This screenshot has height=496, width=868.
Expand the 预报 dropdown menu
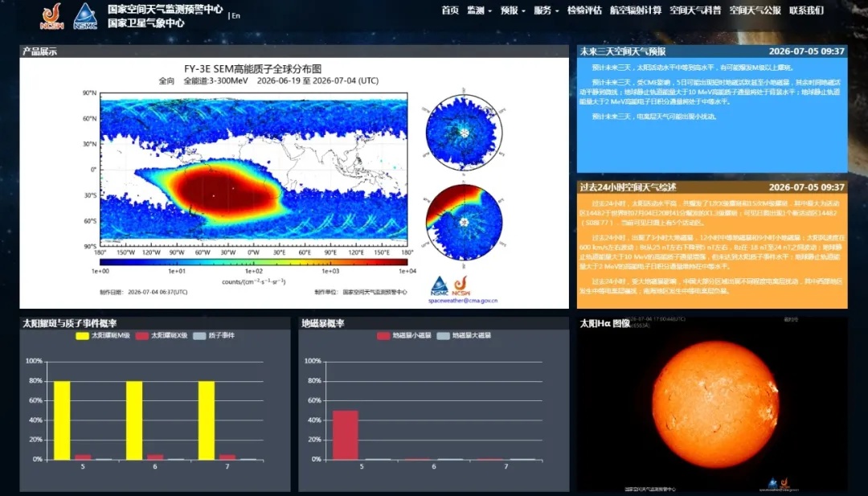tap(513, 10)
